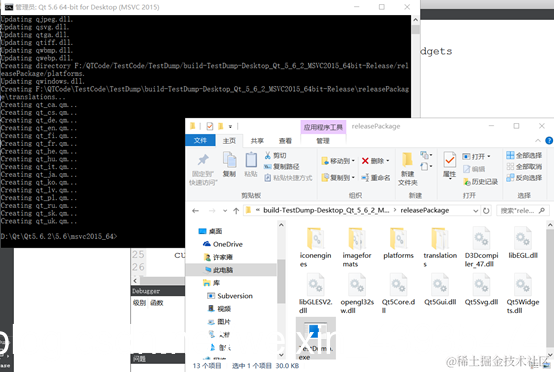This screenshot has width=554, height=372.
Task: Click the Issues (问题) pane tab in Qt Creator
Action: pyautogui.click(x=139, y=359)
